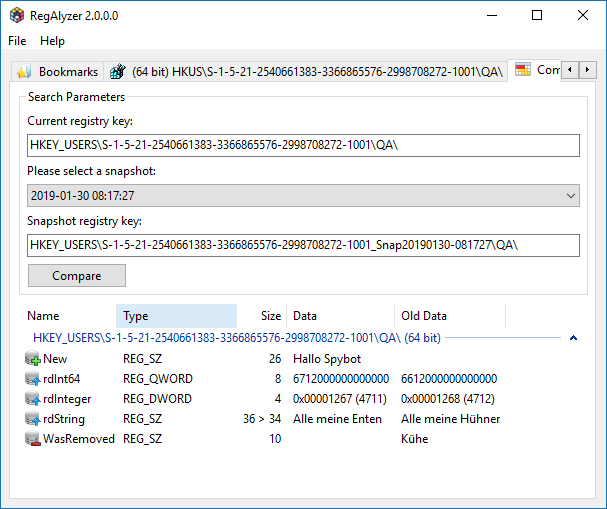Select the Compare tab

534,70
